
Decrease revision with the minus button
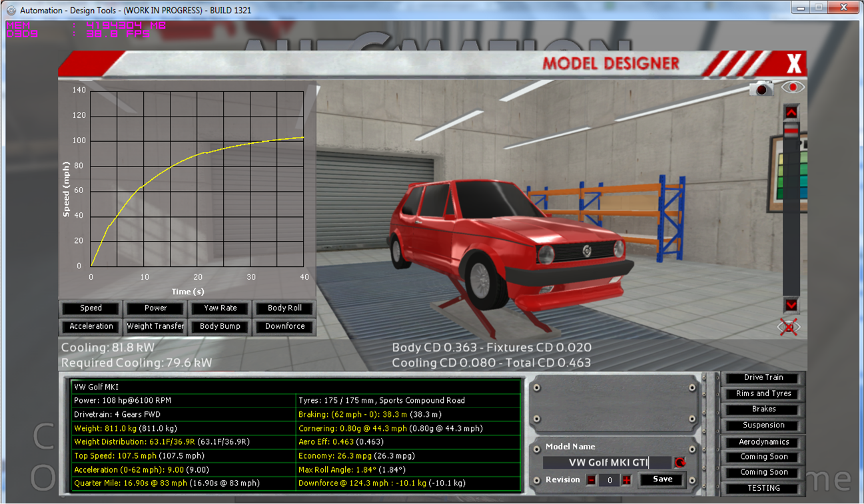coord(591,480)
